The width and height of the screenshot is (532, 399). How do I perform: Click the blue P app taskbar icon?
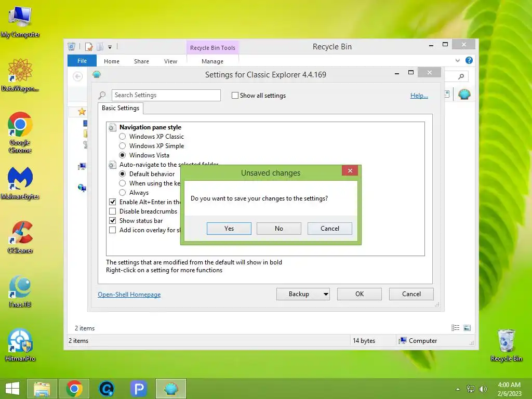coord(138,389)
